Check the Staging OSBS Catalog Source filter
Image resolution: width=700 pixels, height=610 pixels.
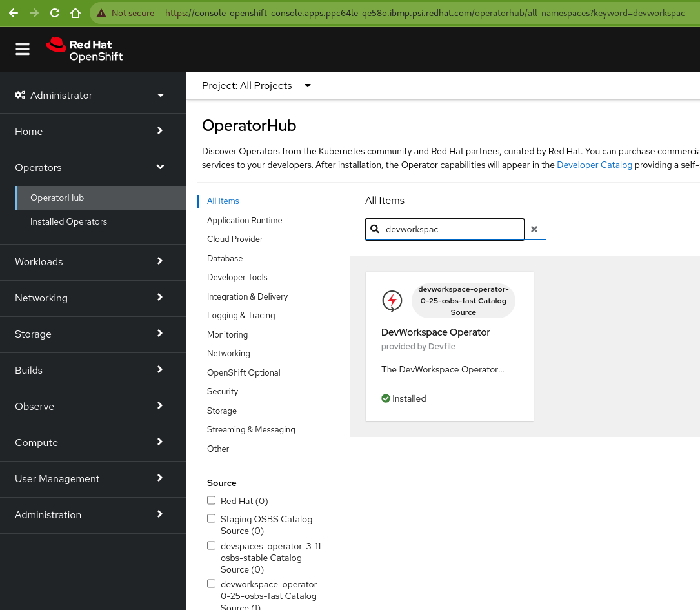coord(212,518)
